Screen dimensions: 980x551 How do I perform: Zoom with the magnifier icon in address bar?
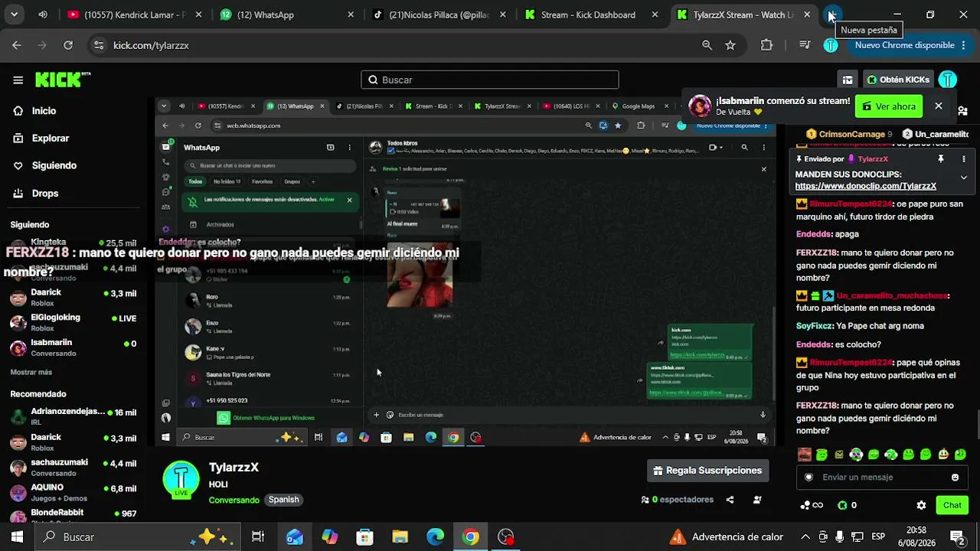[x=707, y=45]
